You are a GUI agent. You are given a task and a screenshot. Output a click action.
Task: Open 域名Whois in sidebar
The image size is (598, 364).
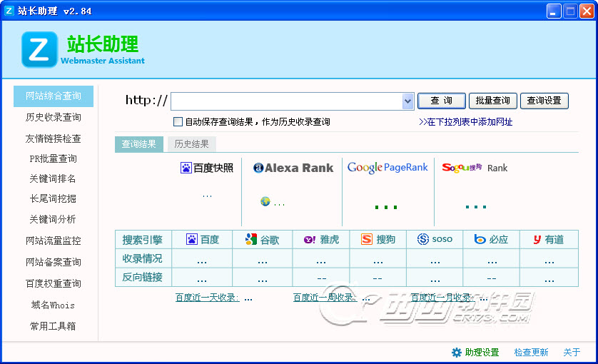[53, 305]
